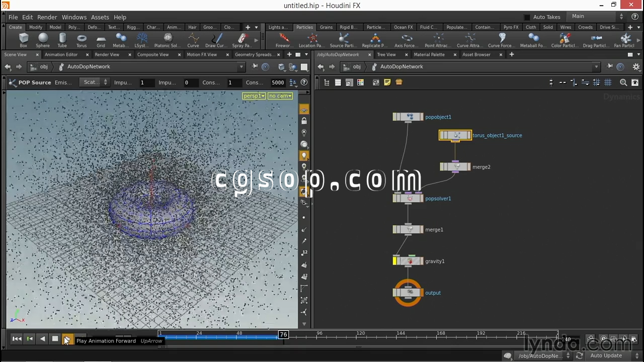Jump to the first frame of the timeline
The image size is (644, 362).
[x=17, y=339]
